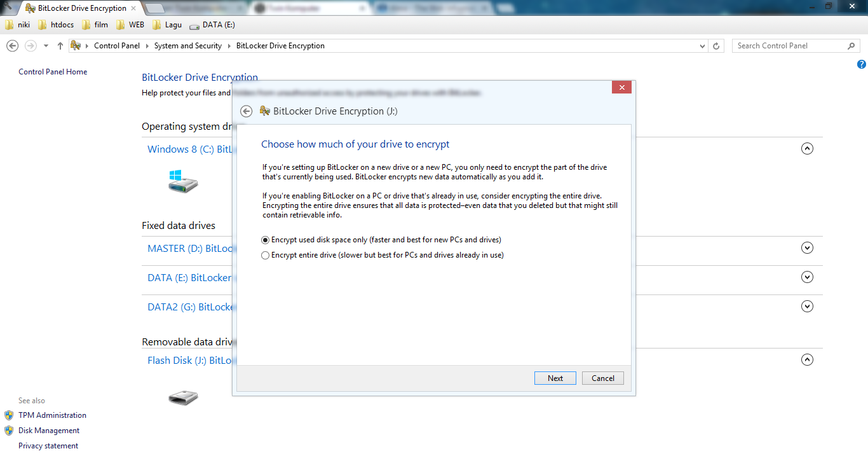Navigate forward in Control Panel window

31,46
